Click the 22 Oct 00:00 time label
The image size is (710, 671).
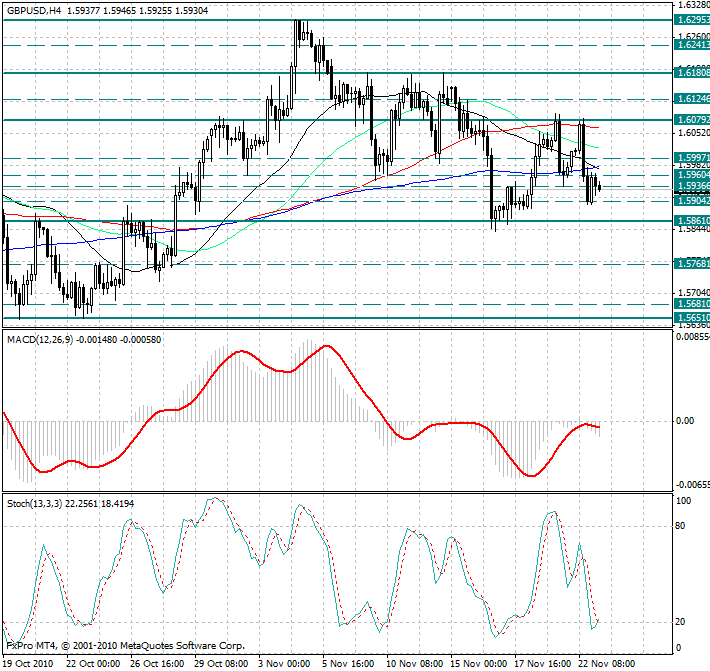[93, 664]
